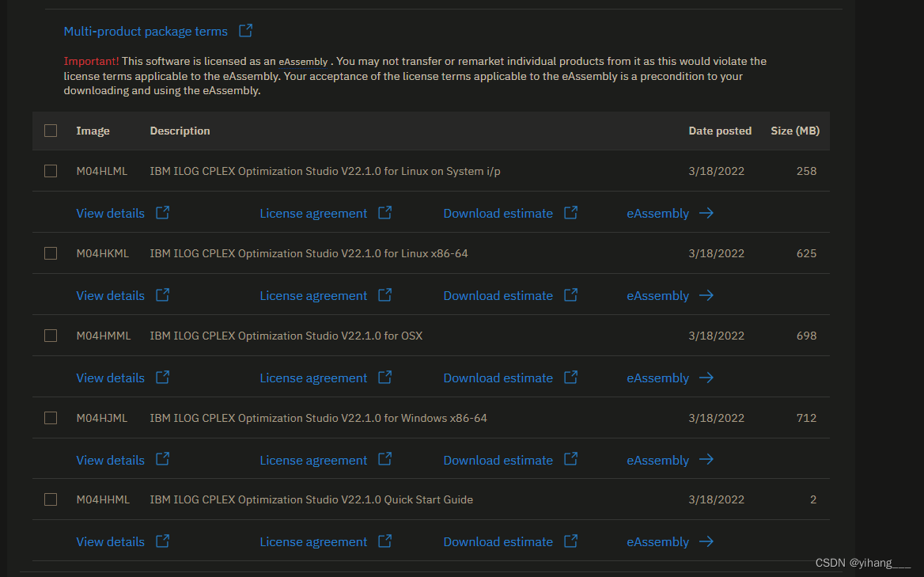Follow the eAssembly link for M04HMML
The image size is (924, 577).
[x=657, y=378]
